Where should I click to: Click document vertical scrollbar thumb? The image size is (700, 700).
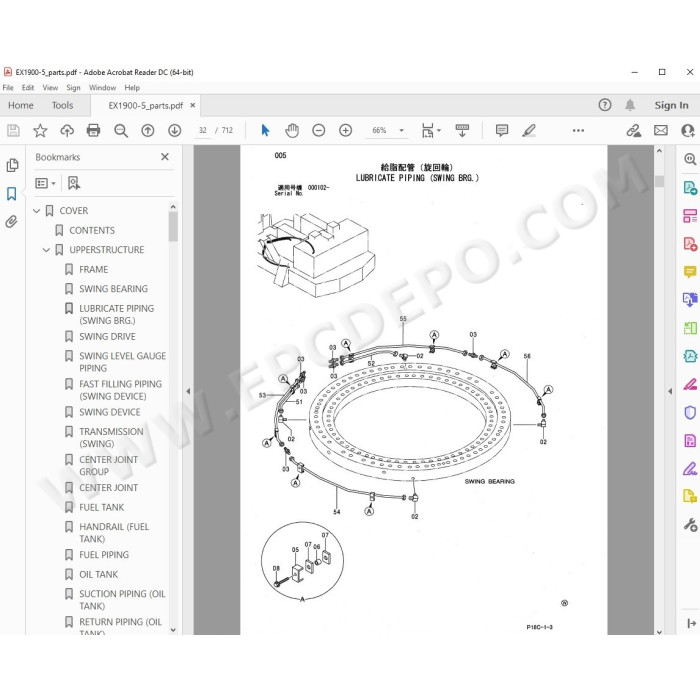pyautogui.click(x=659, y=181)
